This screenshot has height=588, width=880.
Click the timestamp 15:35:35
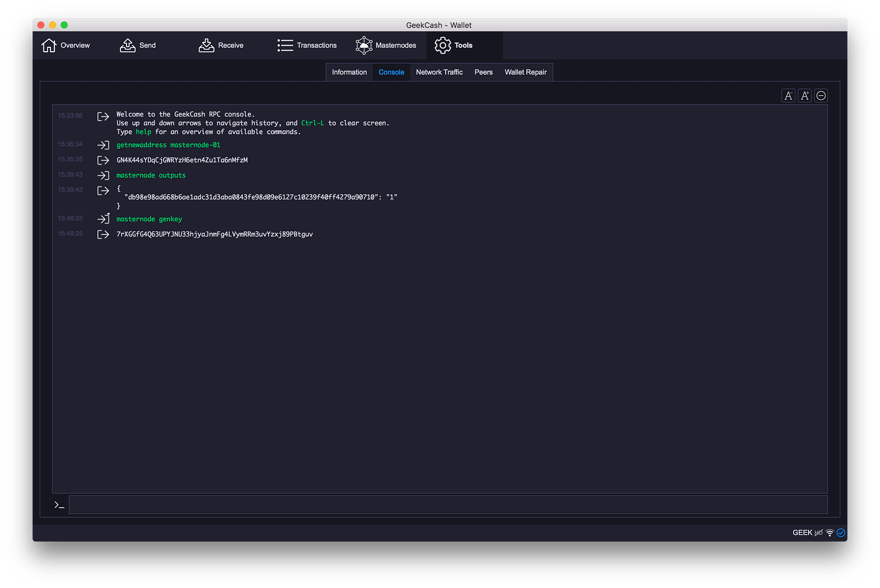(70, 160)
